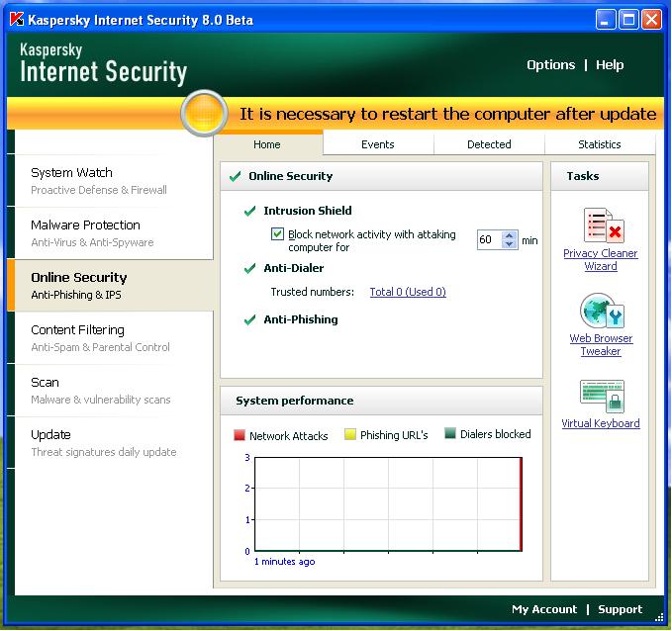
Task: Click the Tasks panel header
Action: (x=600, y=176)
